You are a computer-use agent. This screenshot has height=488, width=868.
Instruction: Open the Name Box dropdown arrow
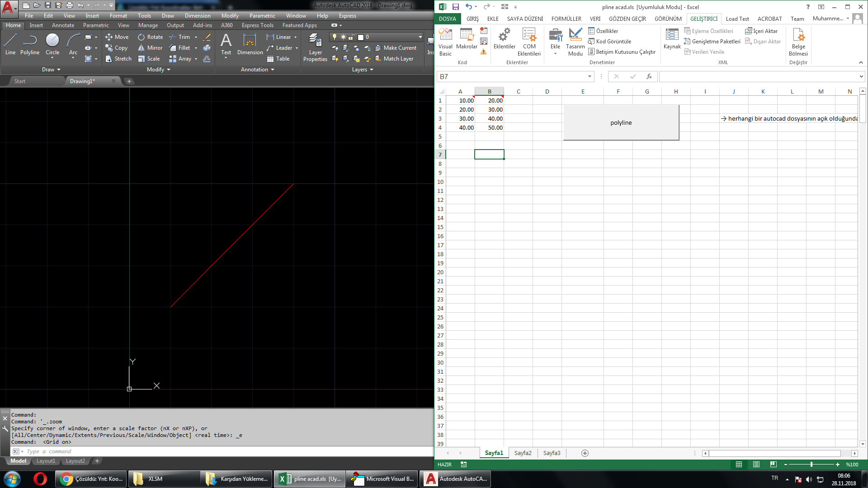[590, 76]
